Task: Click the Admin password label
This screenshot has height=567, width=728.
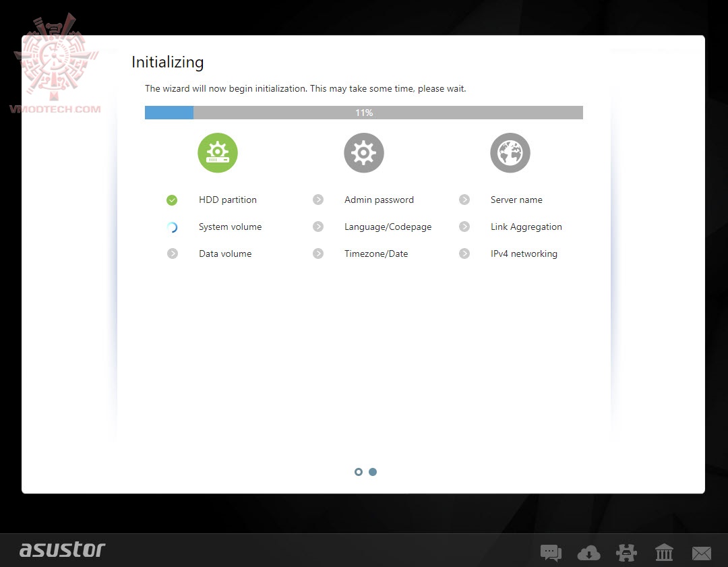Action: pyautogui.click(x=379, y=200)
